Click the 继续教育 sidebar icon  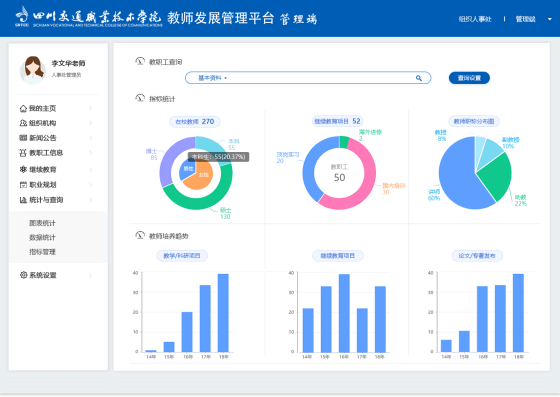[x=23, y=169]
